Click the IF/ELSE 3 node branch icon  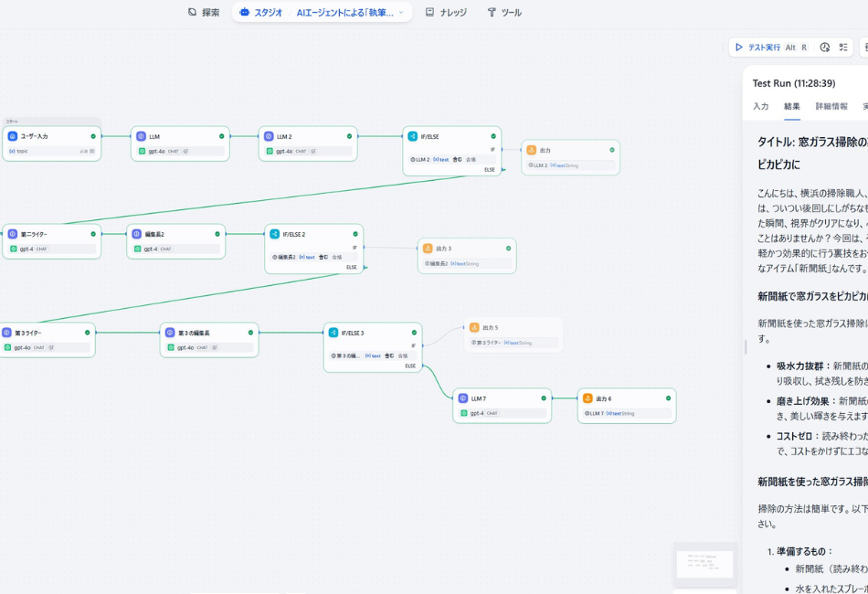333,333
